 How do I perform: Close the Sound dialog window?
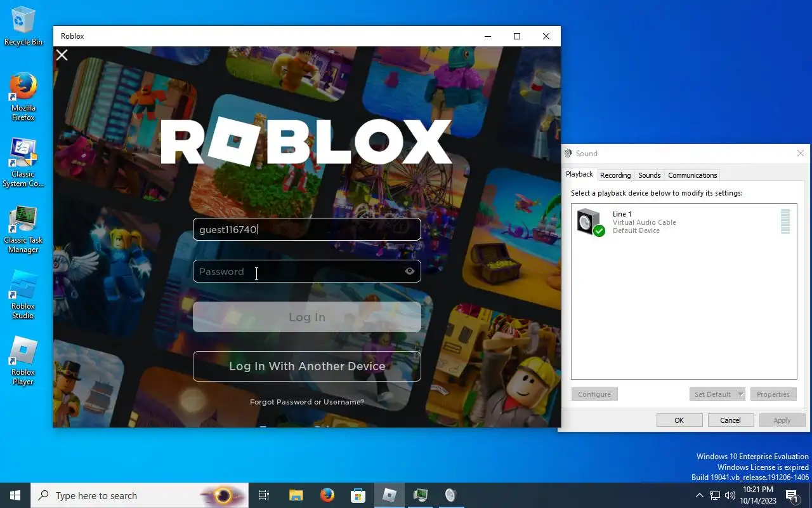click(801, 154)
